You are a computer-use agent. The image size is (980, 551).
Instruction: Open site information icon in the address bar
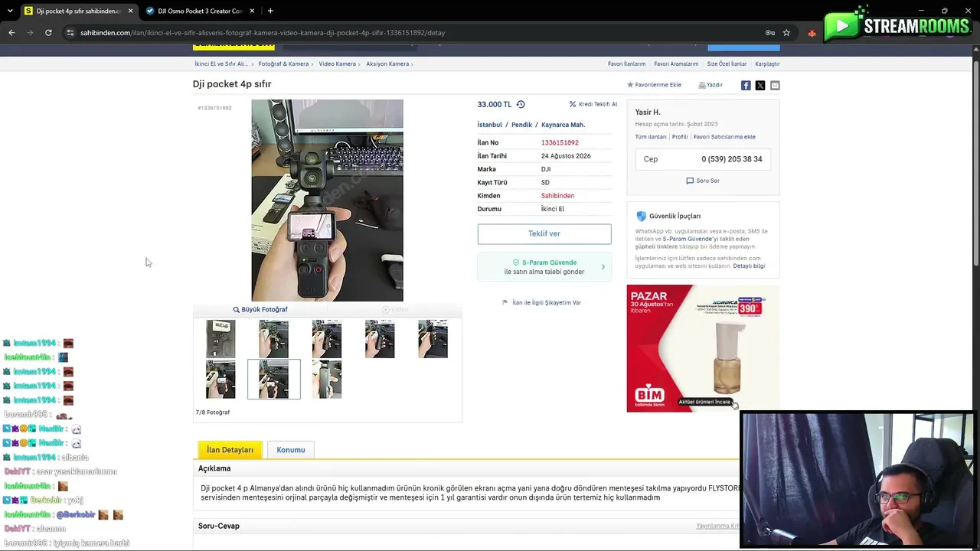(70, 33)
